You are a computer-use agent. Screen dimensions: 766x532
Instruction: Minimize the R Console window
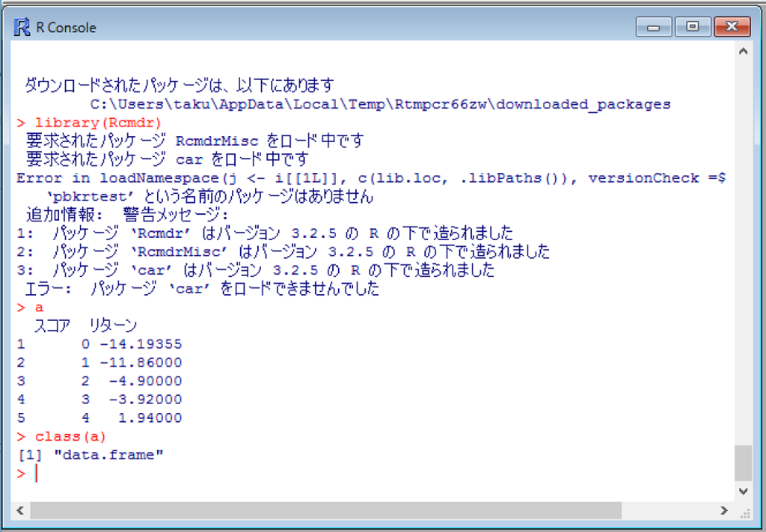pos(654,27)
